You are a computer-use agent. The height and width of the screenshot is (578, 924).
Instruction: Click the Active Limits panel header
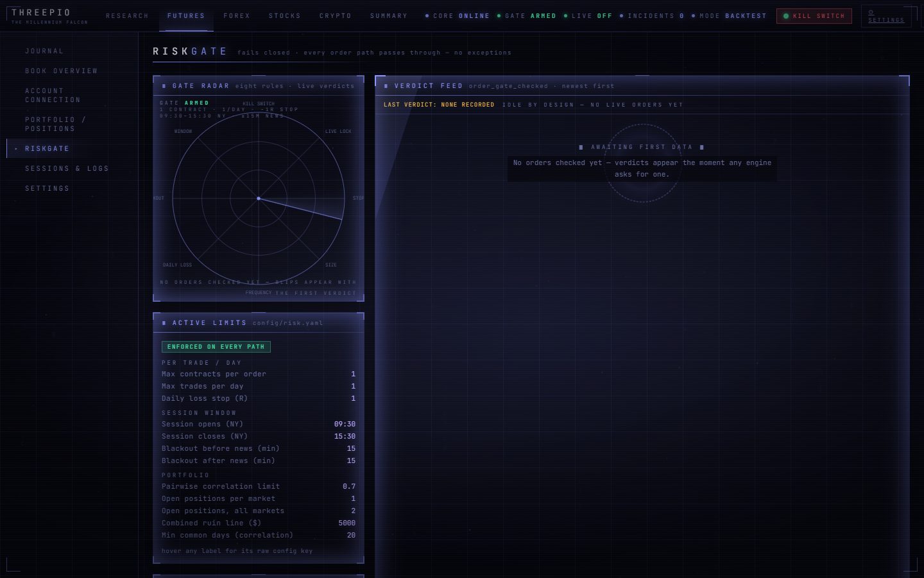(259, 322)
